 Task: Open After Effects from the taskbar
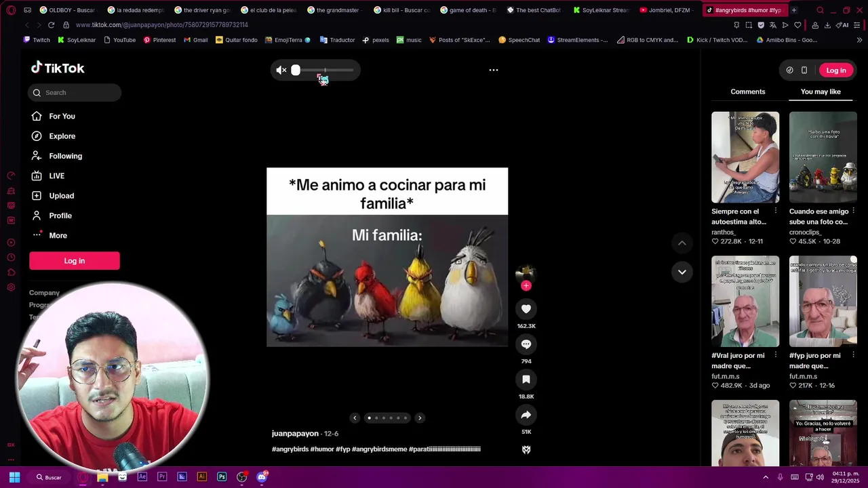(x=142, y=477)
